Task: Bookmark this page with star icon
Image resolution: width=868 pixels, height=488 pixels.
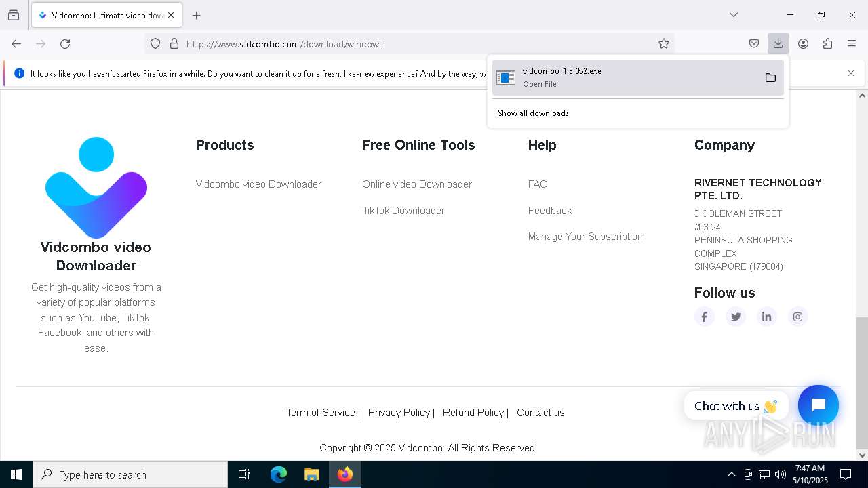Action: point(664,44)
